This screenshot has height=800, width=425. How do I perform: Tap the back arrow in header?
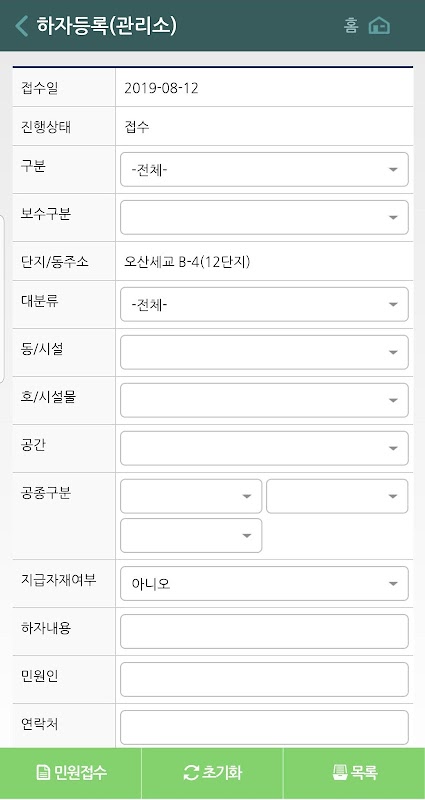[x=21, y=26]
